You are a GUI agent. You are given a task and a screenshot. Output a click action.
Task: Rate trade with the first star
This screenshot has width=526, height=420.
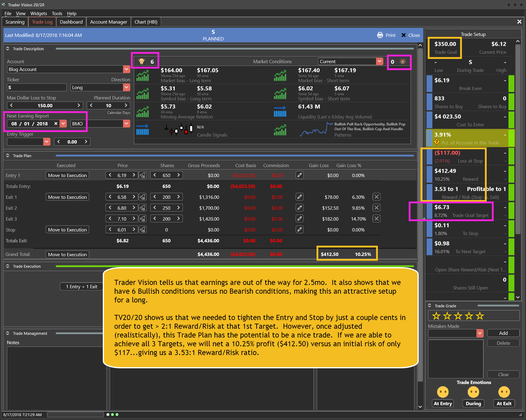click(436, 316)
